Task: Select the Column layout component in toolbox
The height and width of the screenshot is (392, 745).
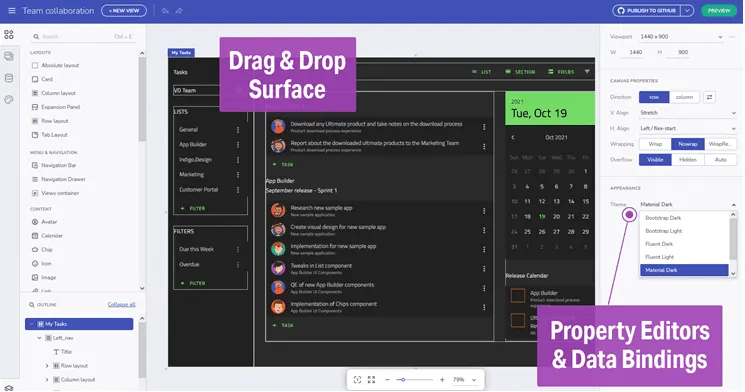Action: [54, 93]
